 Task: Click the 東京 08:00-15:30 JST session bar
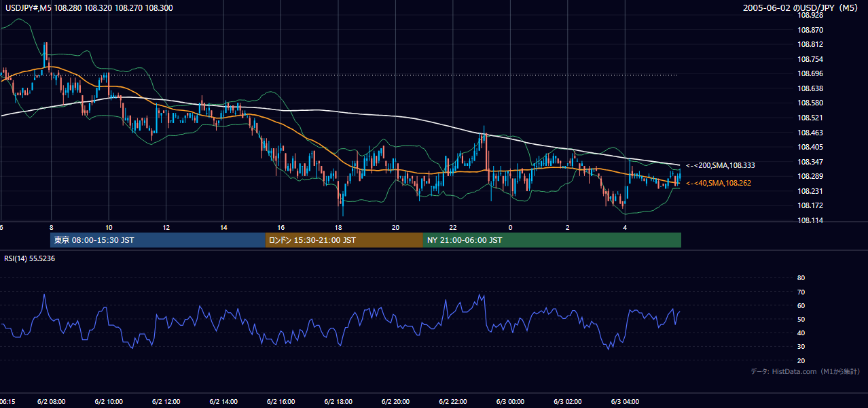[x=158, y=240]
